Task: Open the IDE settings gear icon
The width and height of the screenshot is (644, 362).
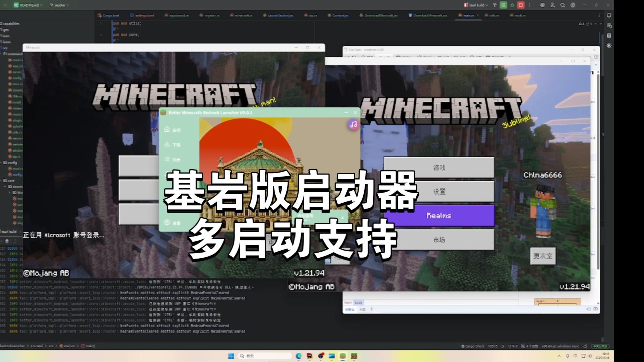Action: click(x=573, y=5)
